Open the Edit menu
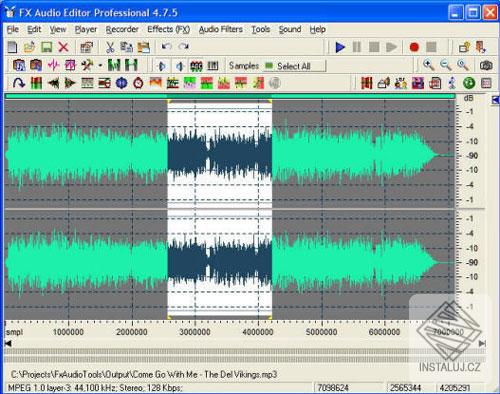The image size is (500, 394). coord(34,30)
